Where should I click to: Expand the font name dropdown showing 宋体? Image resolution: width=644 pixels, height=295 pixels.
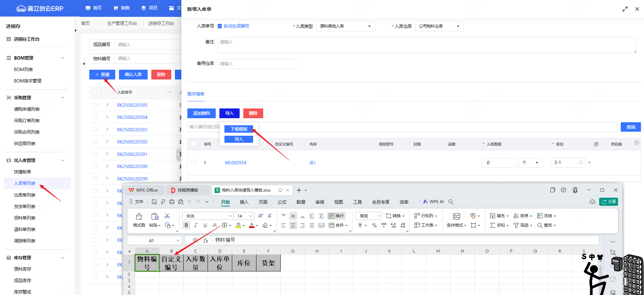click(231, 216)
